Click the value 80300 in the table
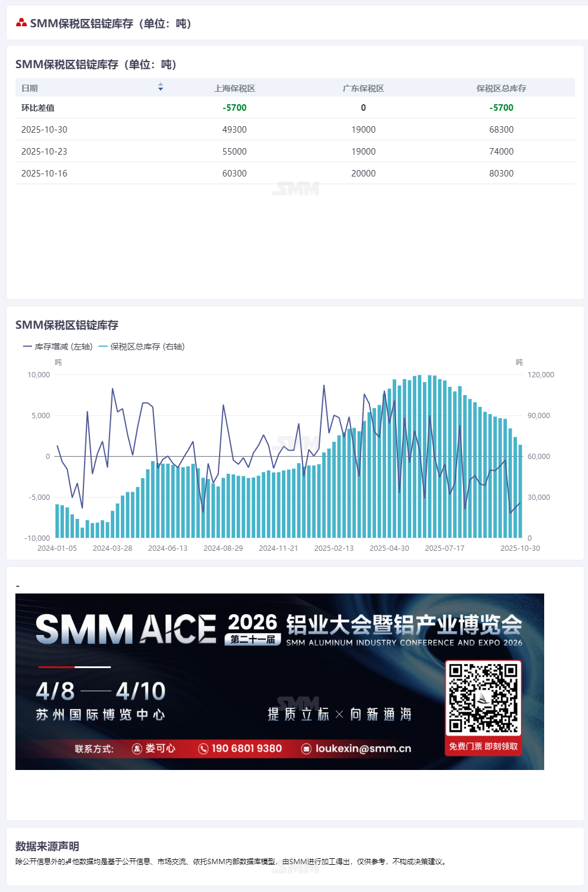This screenshot has width=588, height=892. coord(502,174)
